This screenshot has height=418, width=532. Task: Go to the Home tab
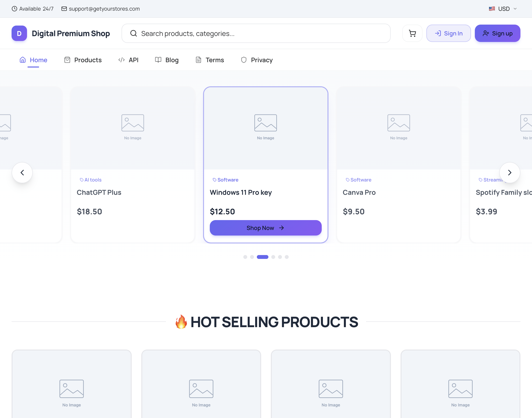(x=33, y=60)
